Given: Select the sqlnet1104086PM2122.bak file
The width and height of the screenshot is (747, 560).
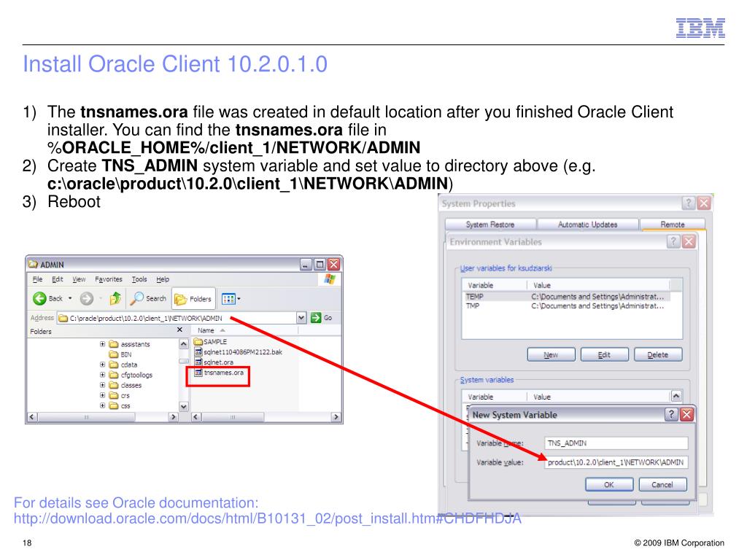Looking at the screenshot, I should click(239, 352).
